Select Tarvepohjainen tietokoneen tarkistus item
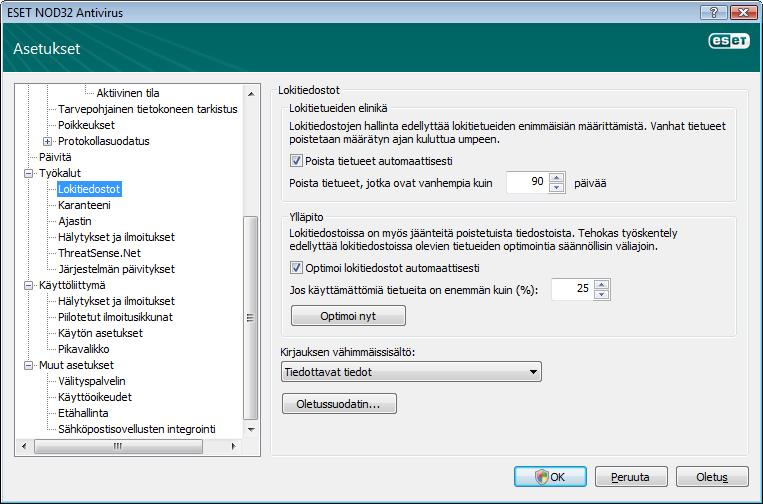Screen dimensions: 763x504 click(148, 109)
